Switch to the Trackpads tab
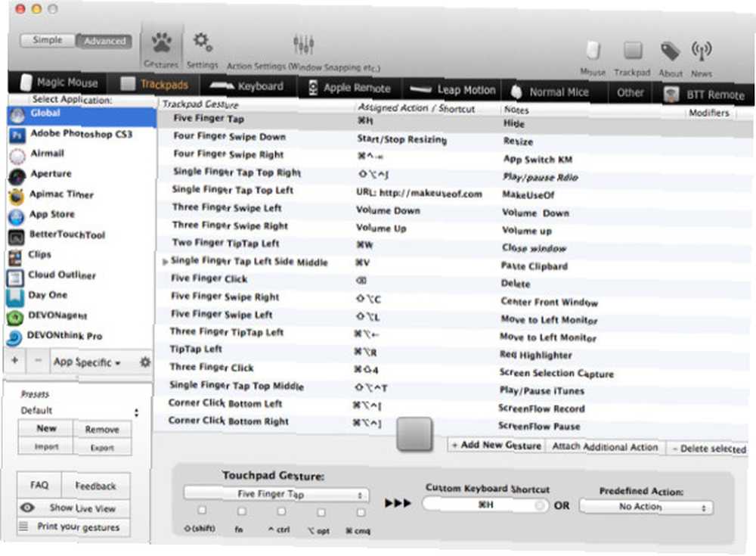Image resolution: width=756 pixels, height=556 pixels. point(154,85)
